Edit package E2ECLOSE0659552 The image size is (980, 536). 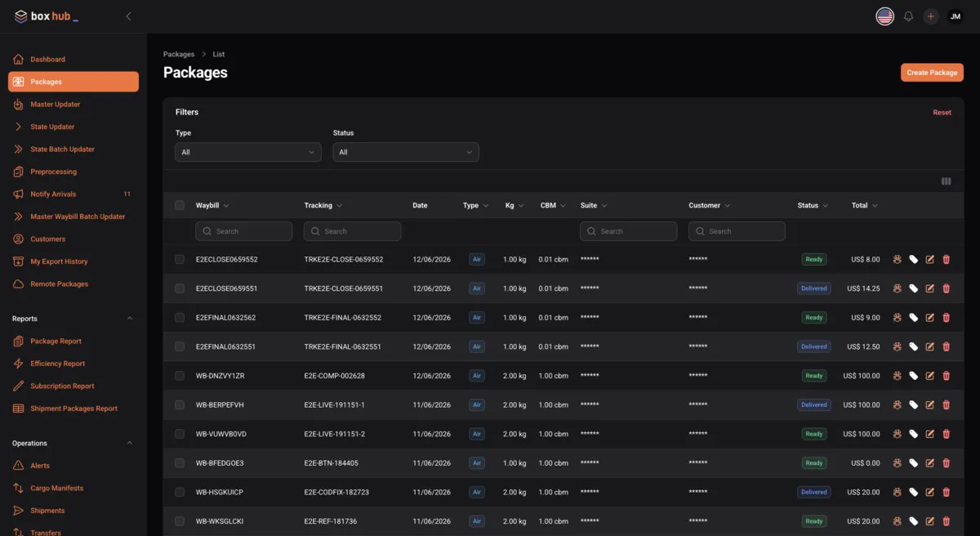pyautogui.click(x=930, y=260)
